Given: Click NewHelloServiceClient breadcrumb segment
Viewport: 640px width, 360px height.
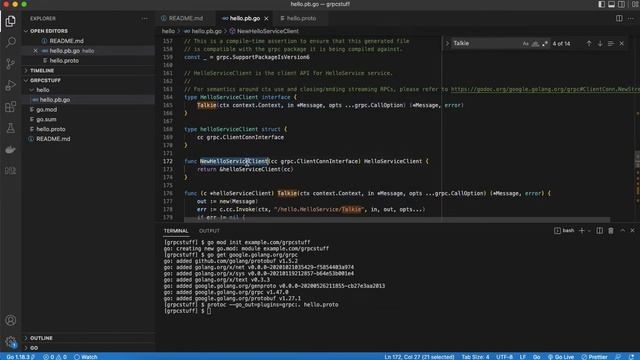Looking at the screenshot, I should [x=267, y=31].
